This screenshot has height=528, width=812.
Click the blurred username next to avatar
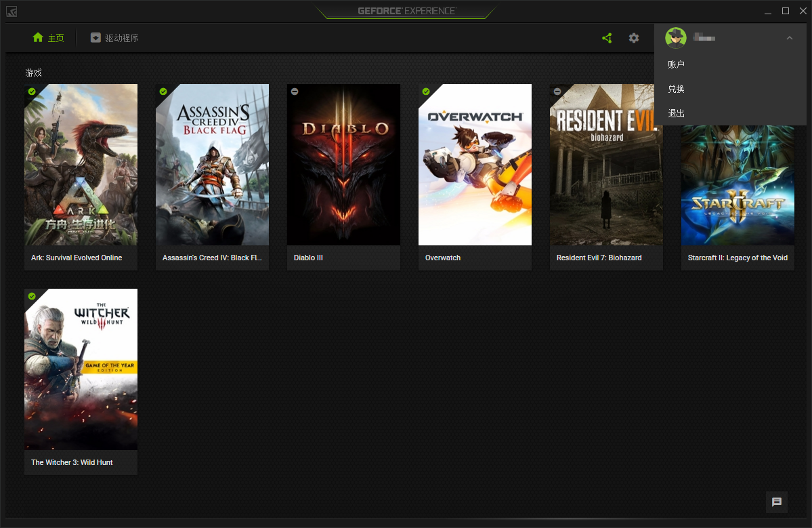tap(704, 37)
